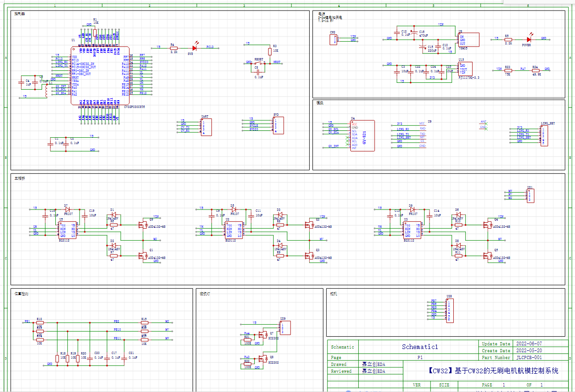Select the red SYS LED symbol
The height and width of the screenshot is (392, 575).
tap(194, 48)
